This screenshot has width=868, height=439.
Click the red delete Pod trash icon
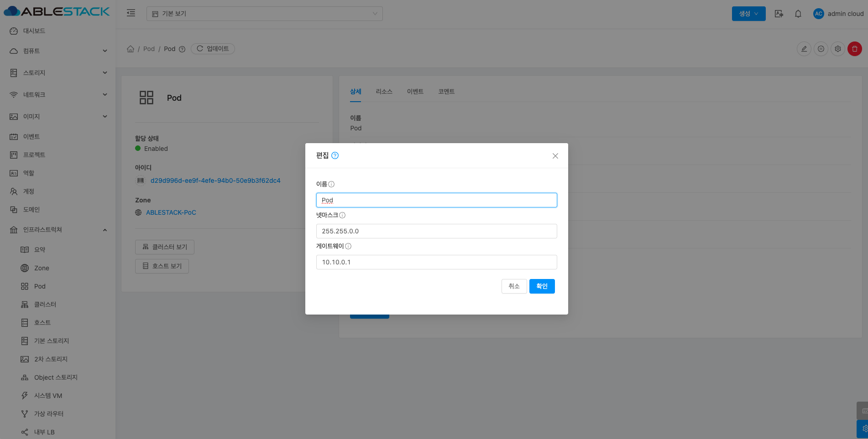854,49
